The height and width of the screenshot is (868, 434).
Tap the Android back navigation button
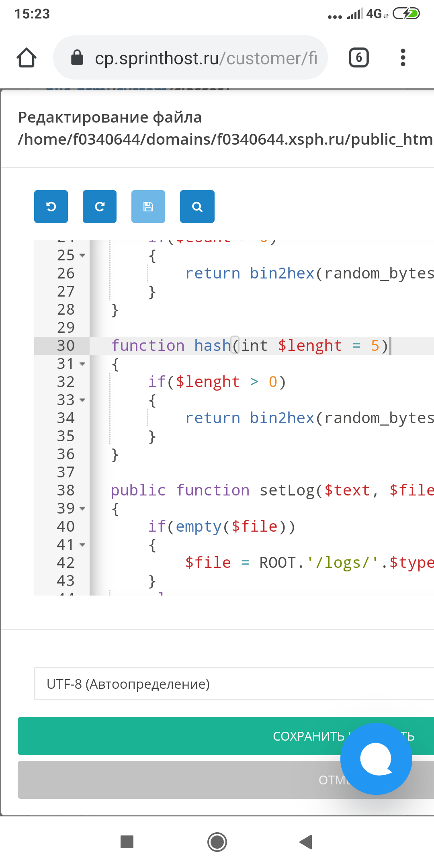point(306,841)
